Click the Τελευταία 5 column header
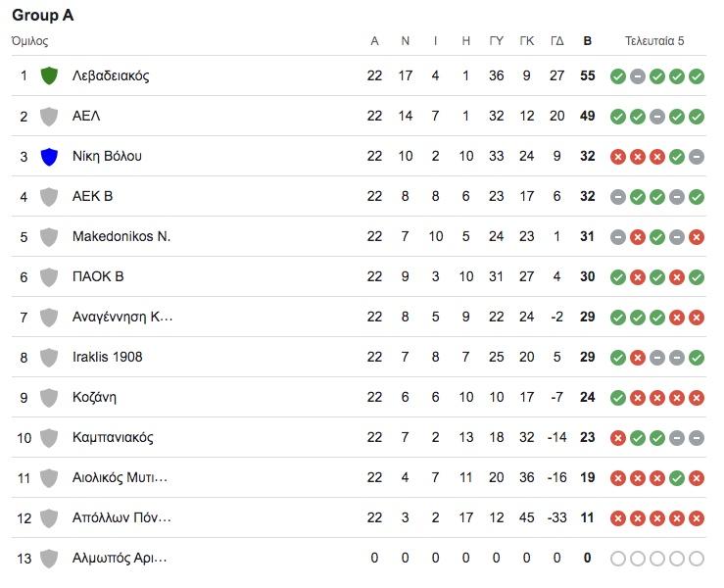The height and width of the screenshot is (588, 724). pos(654,41)
